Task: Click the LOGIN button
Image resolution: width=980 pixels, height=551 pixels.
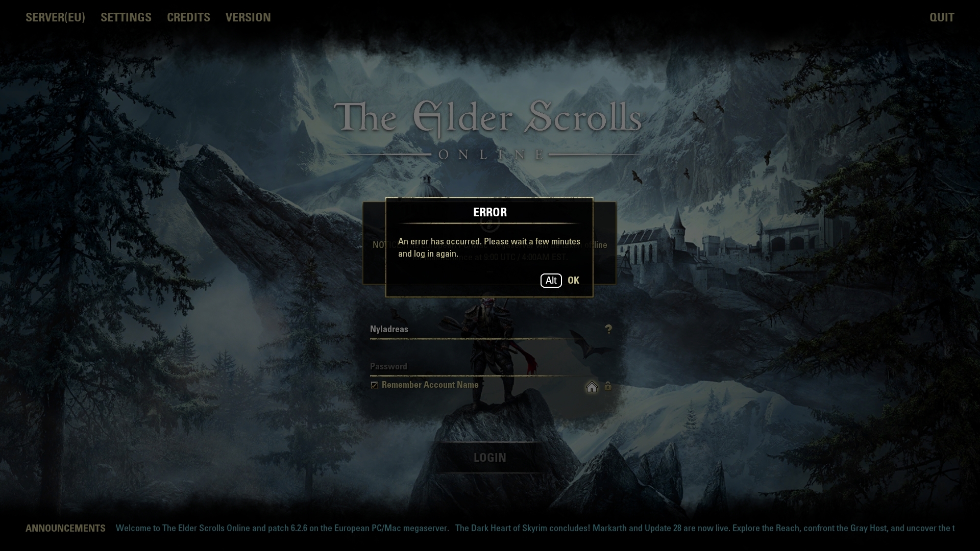Action: coord(490,457)
